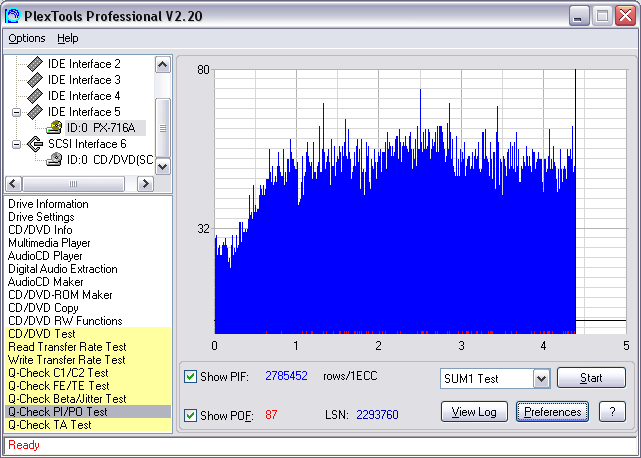Open CD/DVD Info
The width and height of the screenshot is (641, 458).
(x=40, y=230)
